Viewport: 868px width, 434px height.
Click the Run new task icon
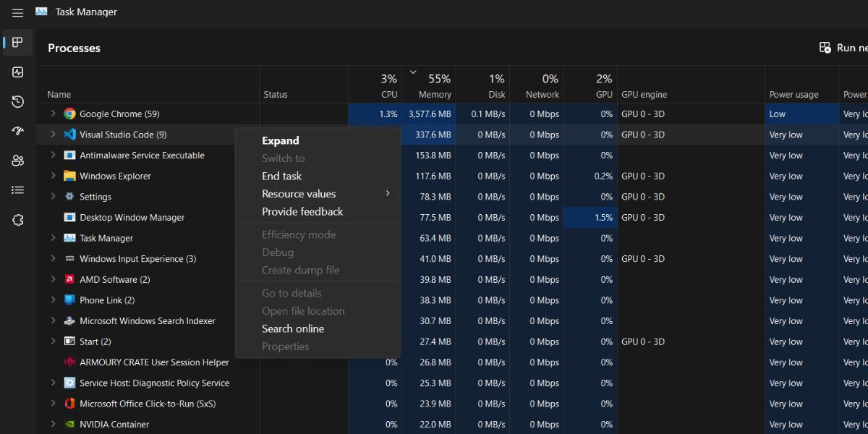pos(825,48)
